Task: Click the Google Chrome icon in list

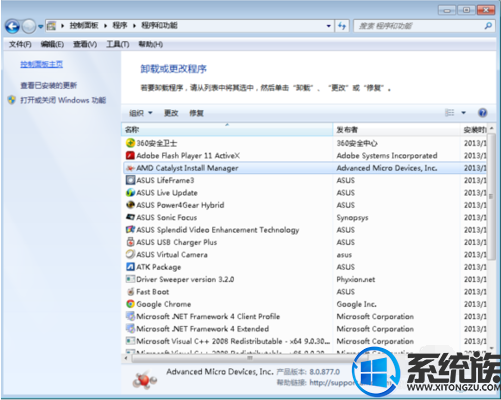Action: tap(130, 304)
